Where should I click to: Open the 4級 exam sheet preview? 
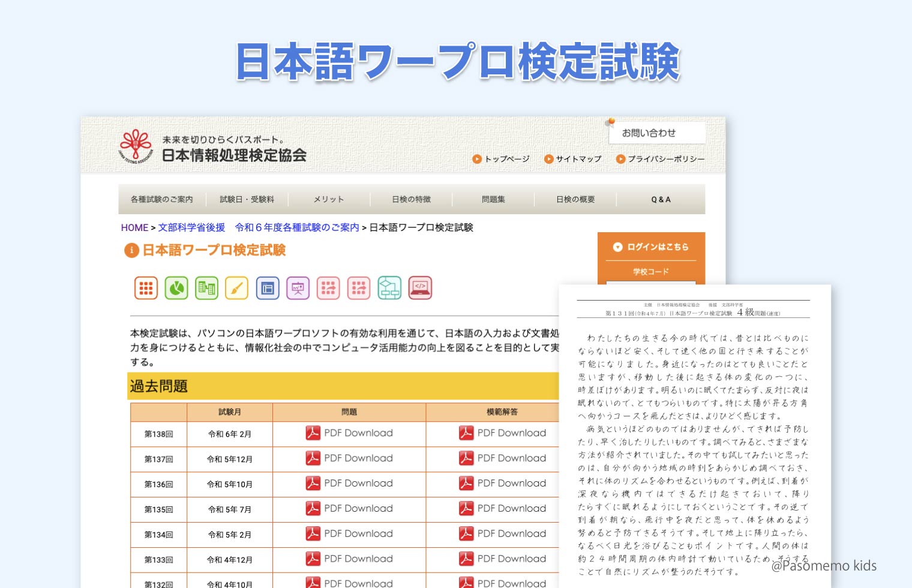click(x=694, y=436)
